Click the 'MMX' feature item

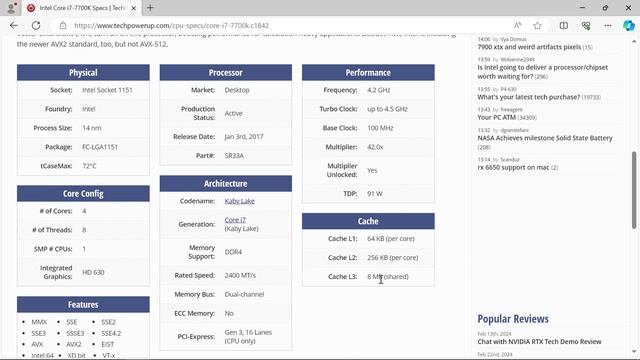click(x=39, y=322)
